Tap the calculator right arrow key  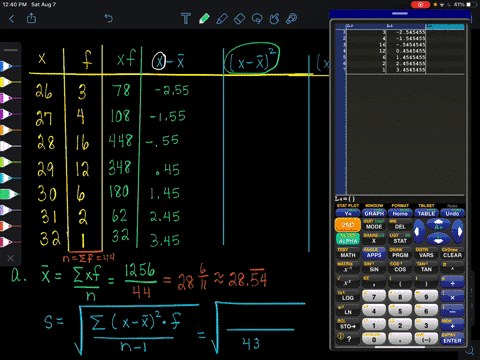click(x=459, y=232)
